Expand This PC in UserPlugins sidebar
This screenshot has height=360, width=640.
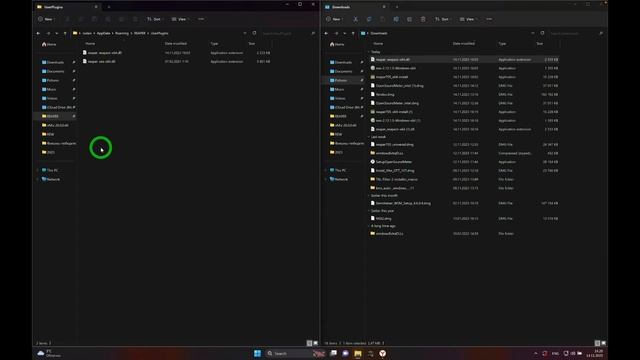tap(38, 170)
